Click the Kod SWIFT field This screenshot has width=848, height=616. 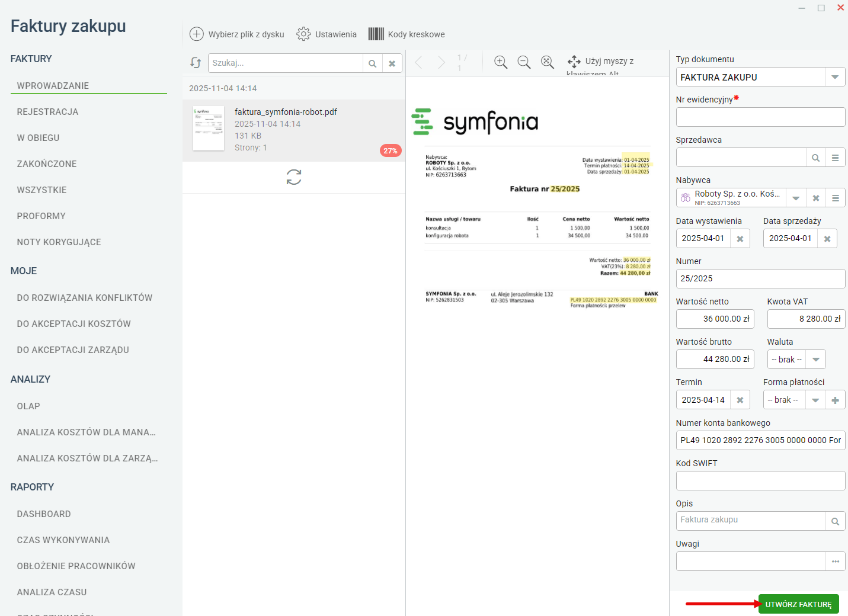[760, 481]
